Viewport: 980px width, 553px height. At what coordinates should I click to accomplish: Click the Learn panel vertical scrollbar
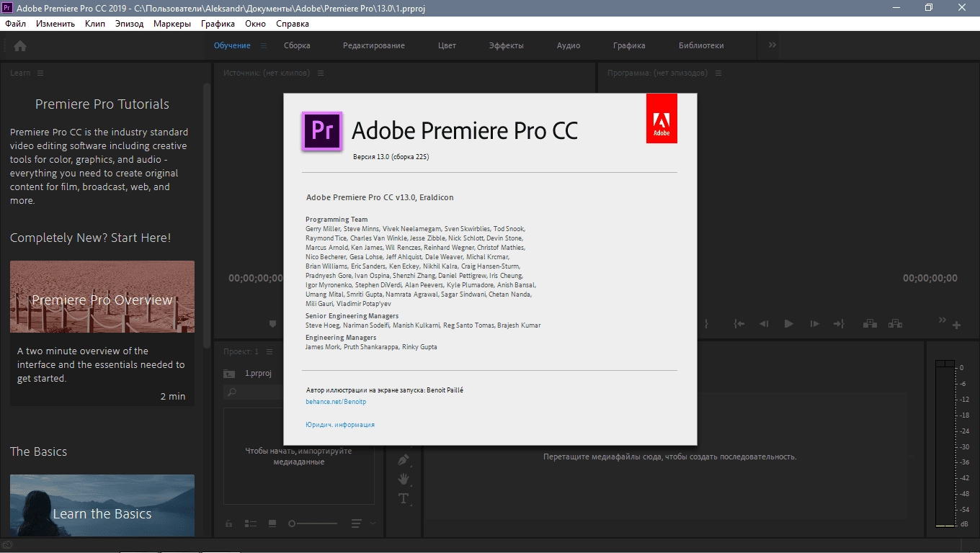click(207, 216)
